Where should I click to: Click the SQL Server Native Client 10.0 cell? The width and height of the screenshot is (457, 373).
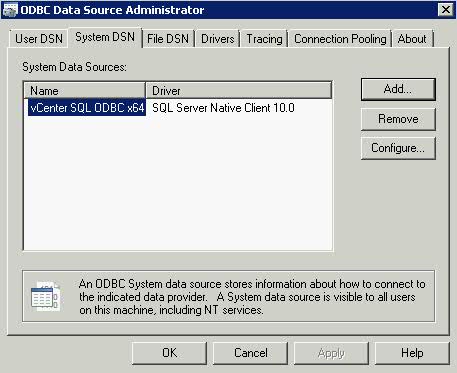[x=223, y=108]
